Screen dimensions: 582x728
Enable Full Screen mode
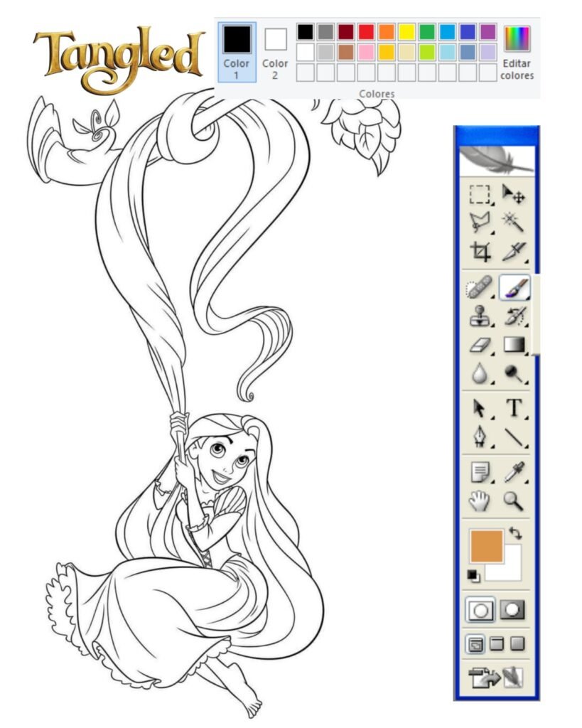coord(517,643)
